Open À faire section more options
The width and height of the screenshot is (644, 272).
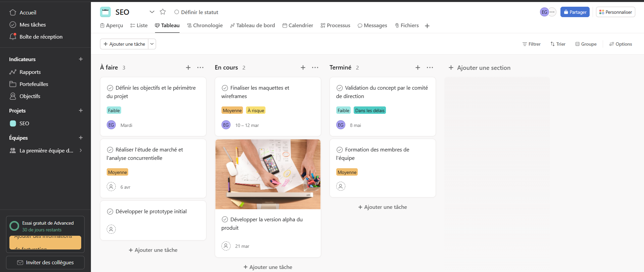click(200, 67)
